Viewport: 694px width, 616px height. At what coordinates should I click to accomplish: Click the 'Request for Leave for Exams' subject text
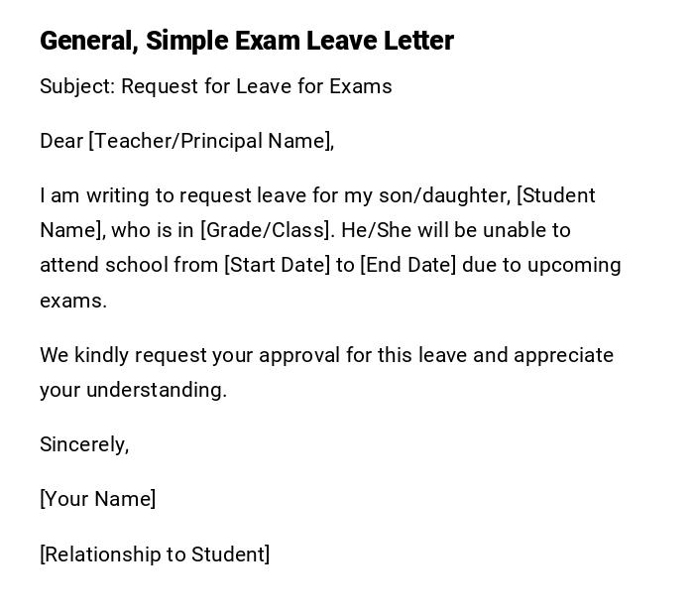(257, 86)
